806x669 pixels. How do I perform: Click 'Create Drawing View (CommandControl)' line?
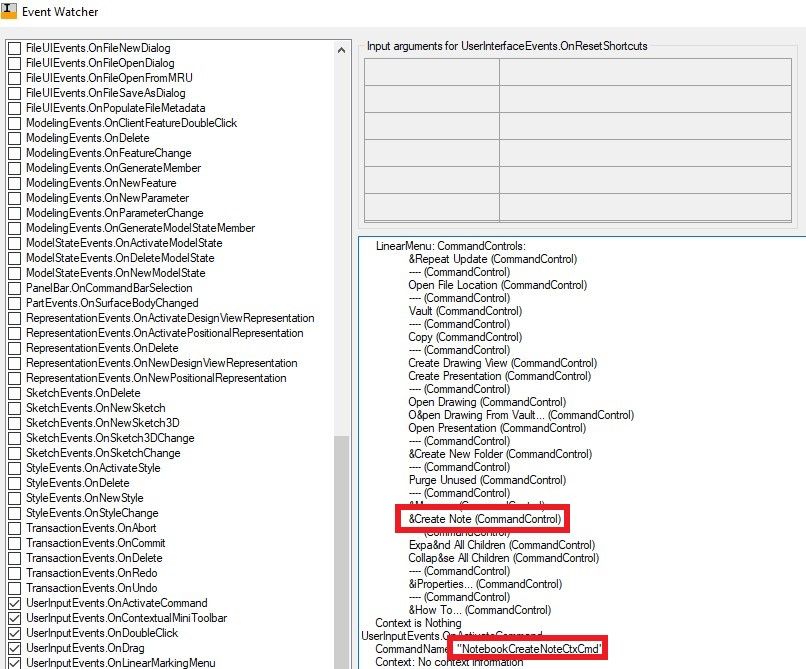[502, 363]
